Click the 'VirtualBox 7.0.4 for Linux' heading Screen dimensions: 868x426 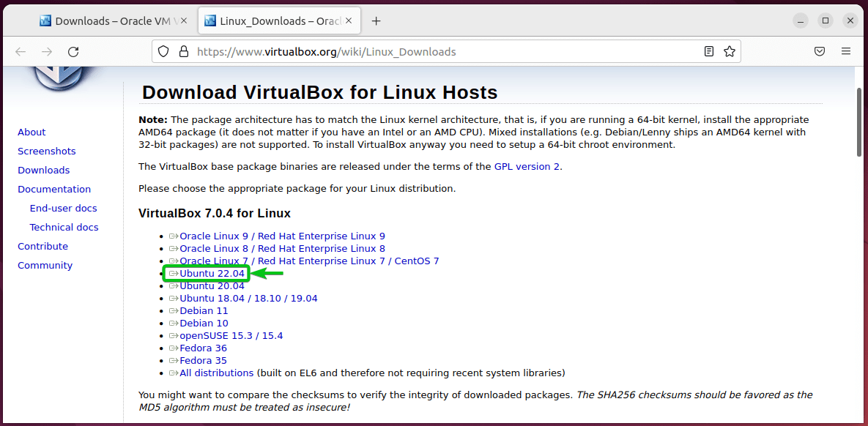pyautogui.click(x=214, y=214)
